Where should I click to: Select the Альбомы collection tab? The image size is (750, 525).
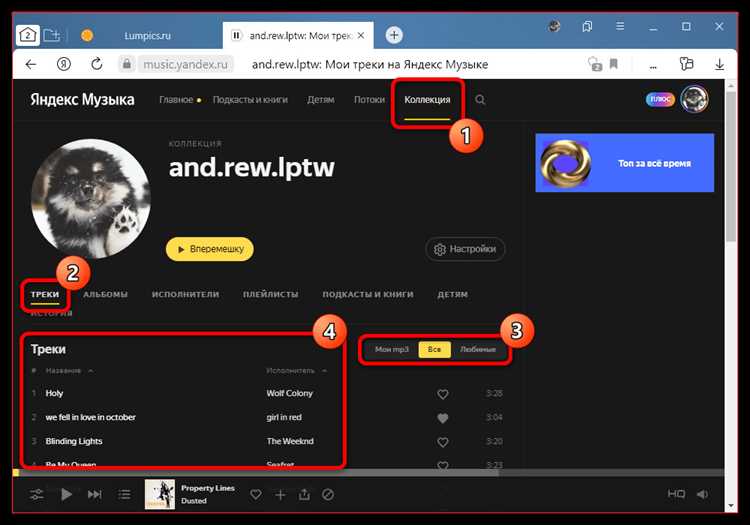(105, 294)
